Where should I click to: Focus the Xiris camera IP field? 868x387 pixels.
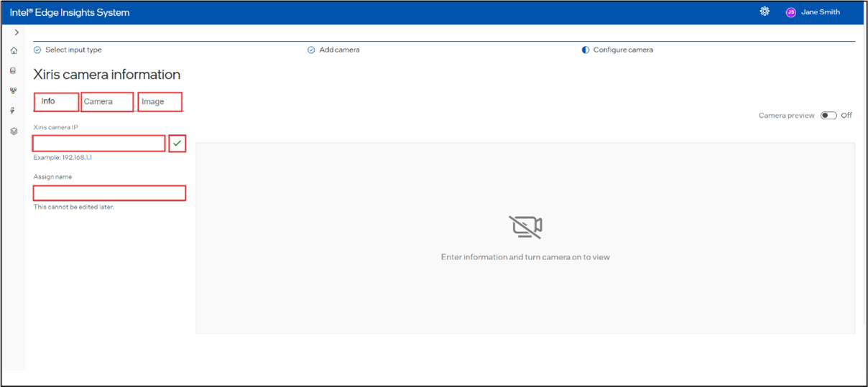(99, 144)
